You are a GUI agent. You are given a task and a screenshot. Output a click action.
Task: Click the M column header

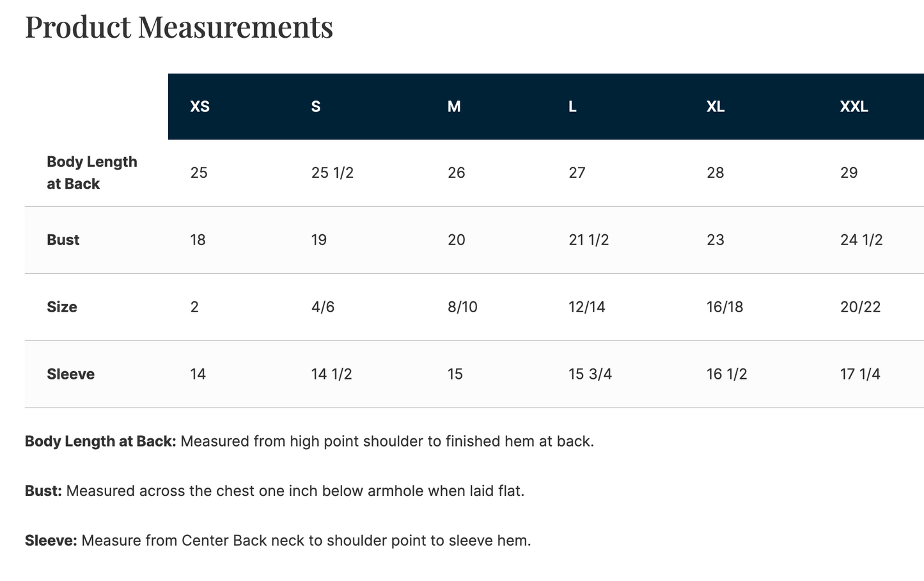coord(454,107)
